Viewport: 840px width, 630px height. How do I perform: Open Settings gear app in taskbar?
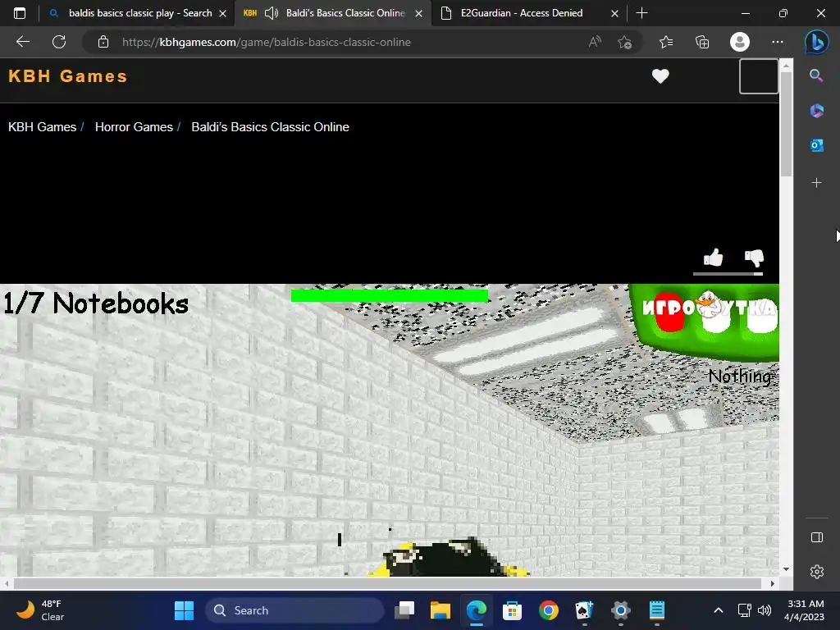[620, 610]
